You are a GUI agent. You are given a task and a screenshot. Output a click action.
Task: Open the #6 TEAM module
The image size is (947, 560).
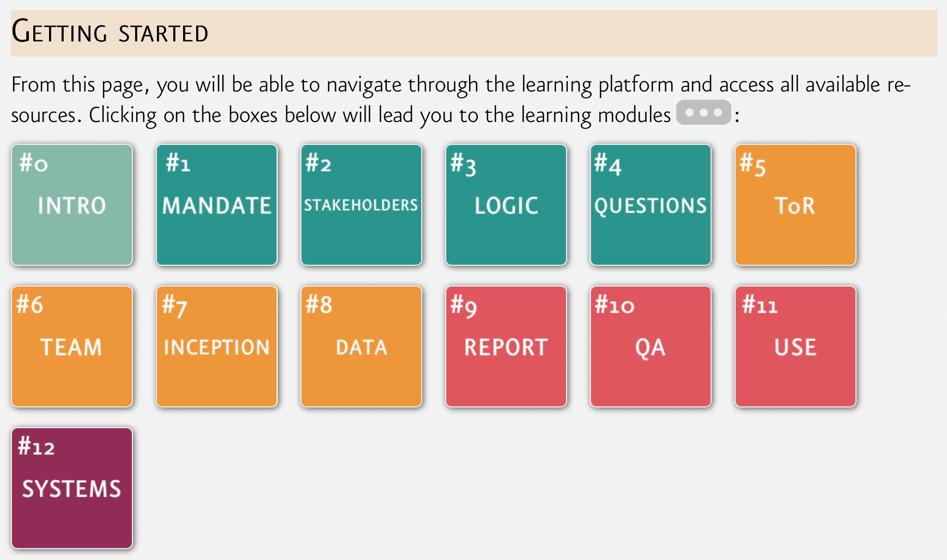(x=72, y=347)
